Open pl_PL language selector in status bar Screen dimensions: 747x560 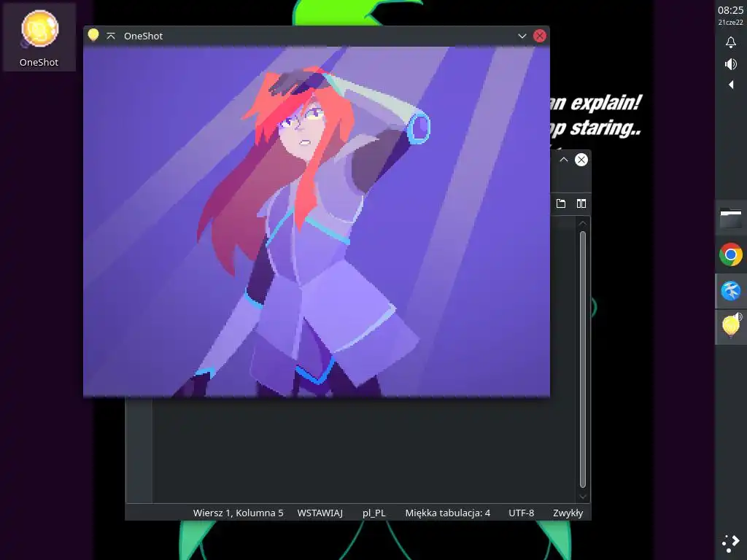click(374, 513)
